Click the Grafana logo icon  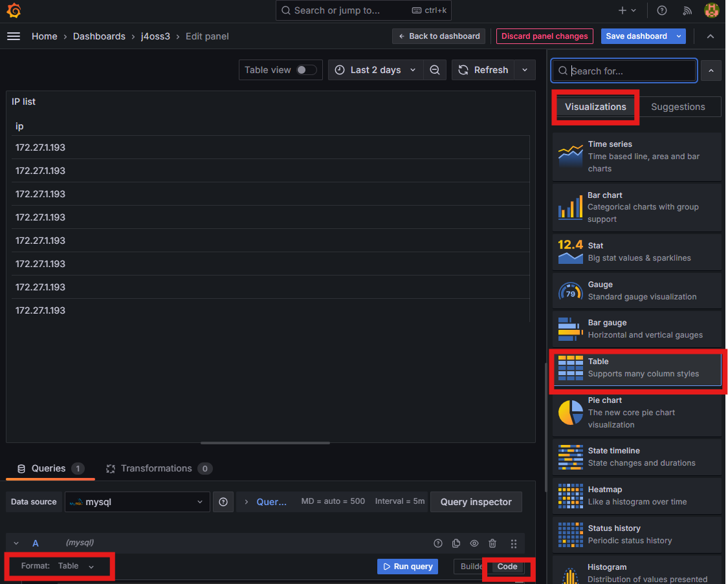[14, 10]
